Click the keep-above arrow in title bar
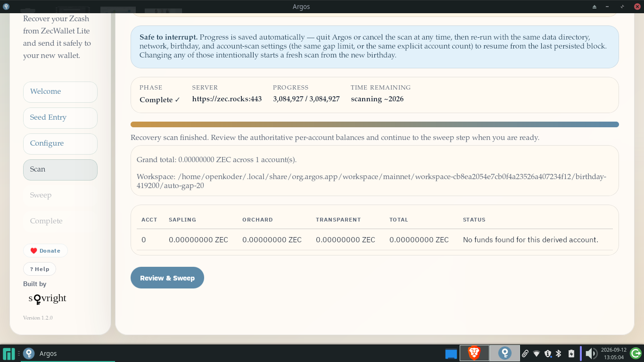This screenshot has width=644, height=362. (x=594, y=7)
